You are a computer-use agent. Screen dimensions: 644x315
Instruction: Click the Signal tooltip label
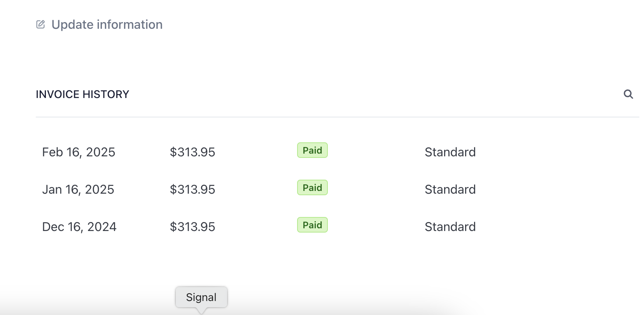pyautogui.click(x=201, y=297)
